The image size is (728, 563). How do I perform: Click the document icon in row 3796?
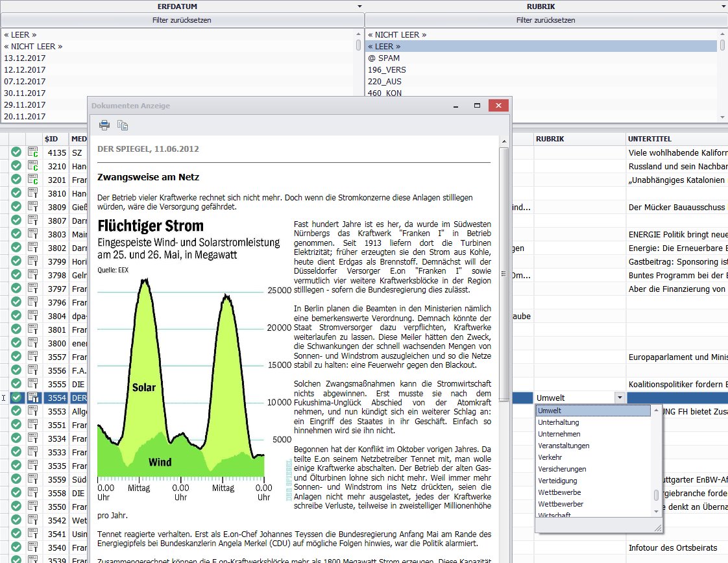(x=33, y=302)
